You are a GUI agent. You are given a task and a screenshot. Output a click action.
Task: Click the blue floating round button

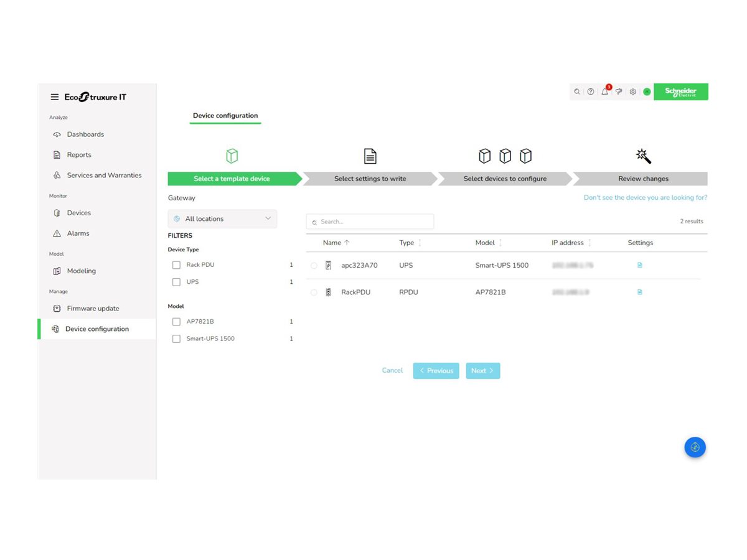click(x=695, y=447)
